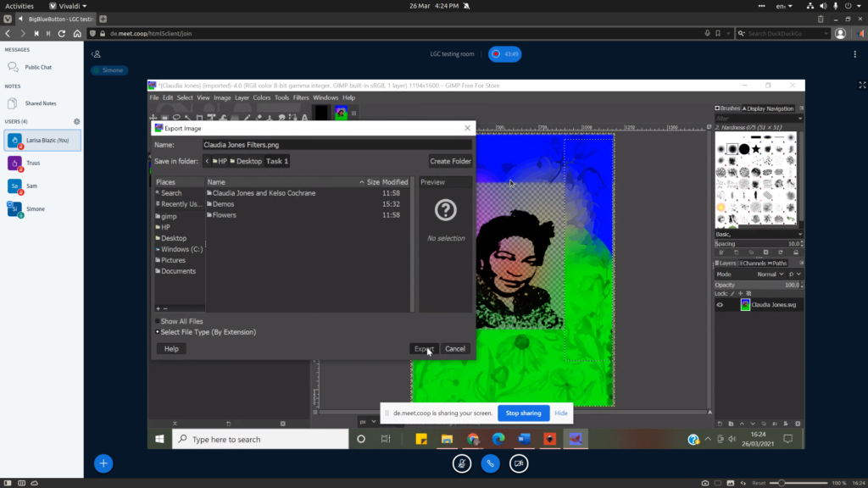Image resolution: width=868 pixels, height=488 pixels.
Task: Click the Create Folder button
Action: (x=450, y=161)
